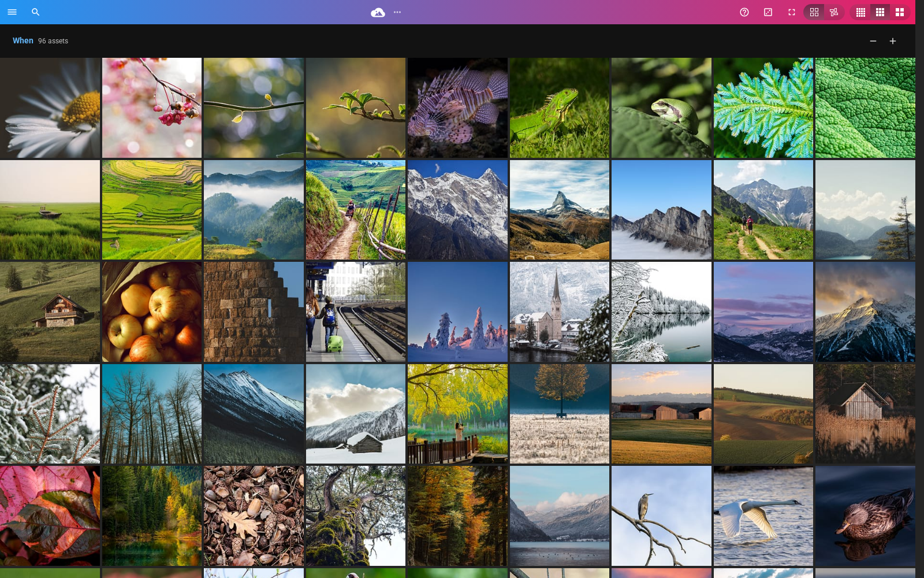Click the cloud mountain app logo
This screenshot has height=578, width=924.
pos(378,12)
